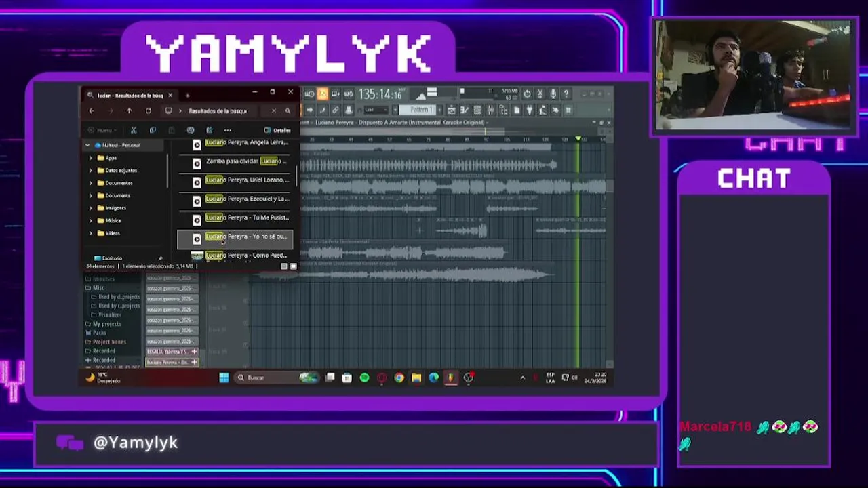This screenshot has width=868, height=488.
Task: Expand the Datos adjuntos folder in tree
Action: pyautogui.click(x=91, y=170)
